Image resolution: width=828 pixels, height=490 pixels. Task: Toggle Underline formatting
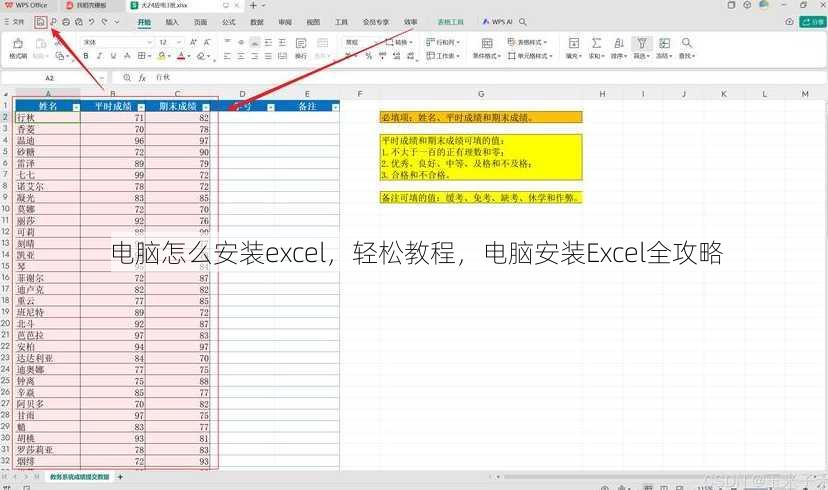pos(113,56)
